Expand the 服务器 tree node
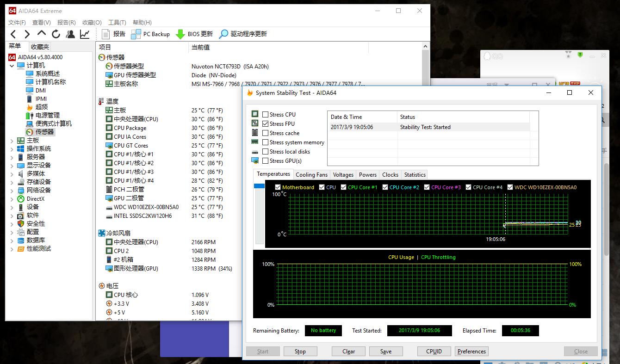This screenshot has height=364, width=620. point(12,157)
